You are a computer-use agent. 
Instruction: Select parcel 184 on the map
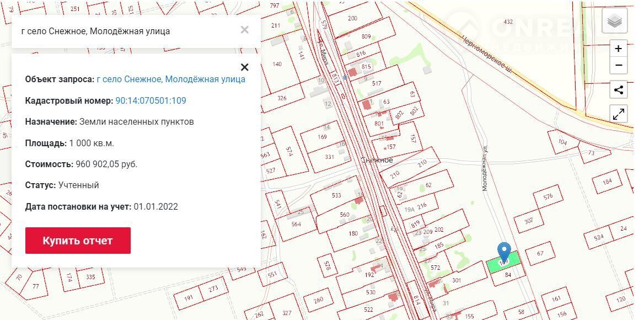607,182
